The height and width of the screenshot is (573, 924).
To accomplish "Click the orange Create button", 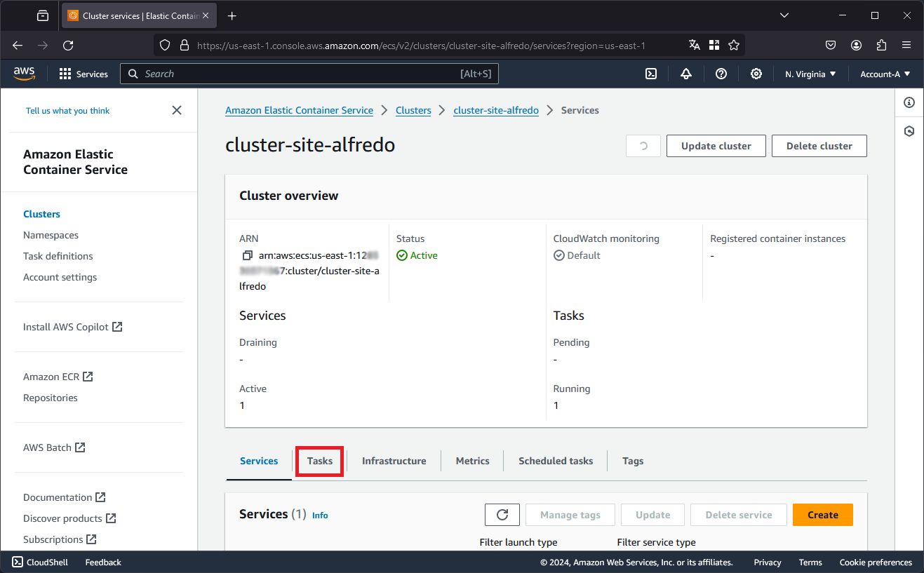I will click(x=823, y=515).
